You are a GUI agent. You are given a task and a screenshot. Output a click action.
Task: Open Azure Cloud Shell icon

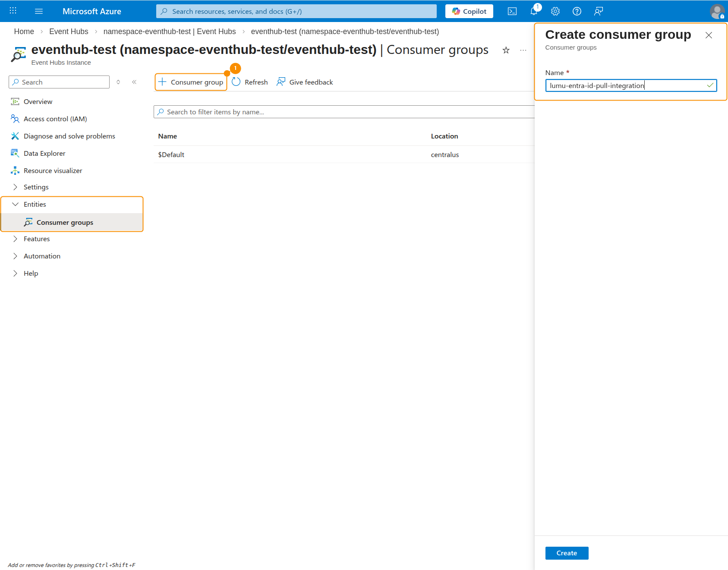[x=512, y=11]
